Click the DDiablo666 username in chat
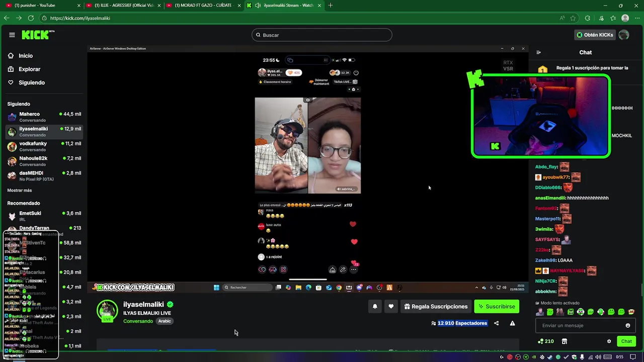Viewport: 644px width, 362px height. (548, 188)
